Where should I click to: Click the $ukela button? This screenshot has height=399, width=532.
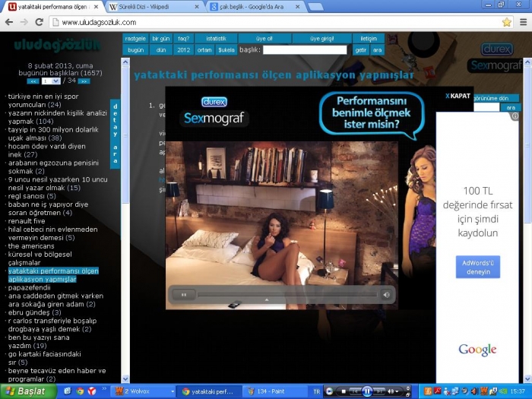pos(226,50)
